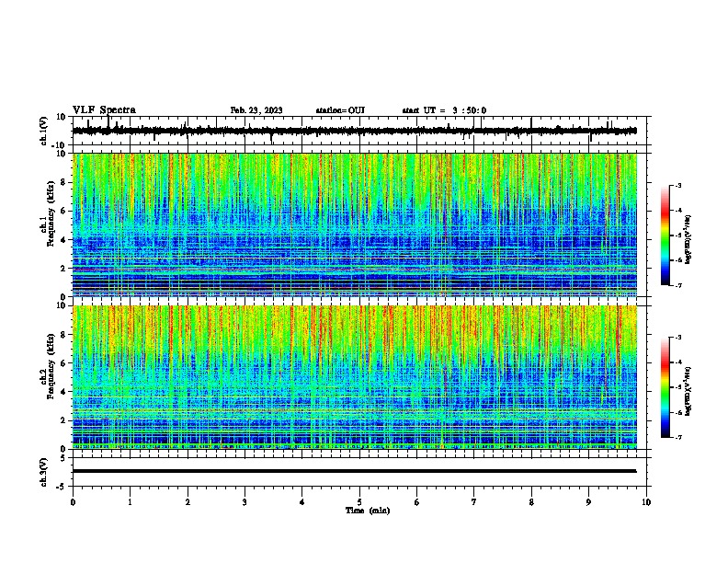
Task: Click the "6" kHz tick of ch.2 spectrogram
Action: click(64, 363)
